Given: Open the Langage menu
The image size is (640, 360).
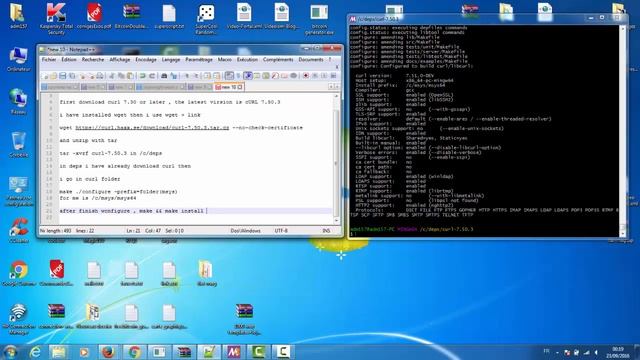Looking at the screenshot, I should (171, 60).
